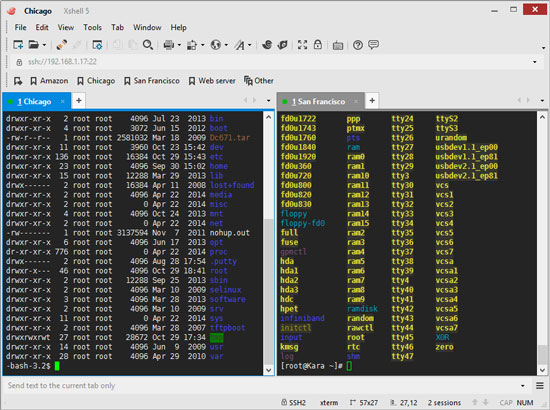Click the New session toolbar icon

click(18, 45)
